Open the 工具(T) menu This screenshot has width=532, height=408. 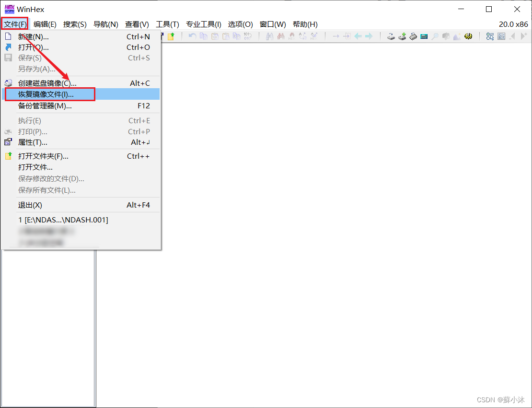point(167,24)
